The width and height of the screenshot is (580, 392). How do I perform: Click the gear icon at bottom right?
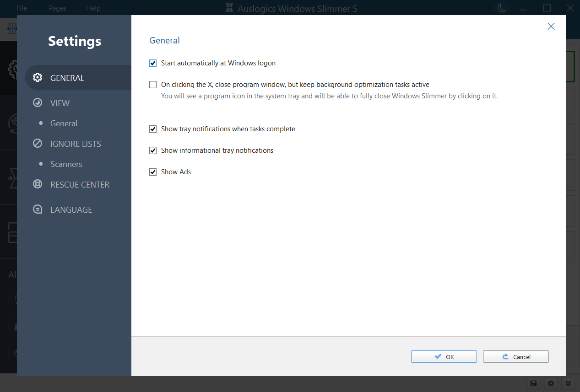(x=550, y=383)
